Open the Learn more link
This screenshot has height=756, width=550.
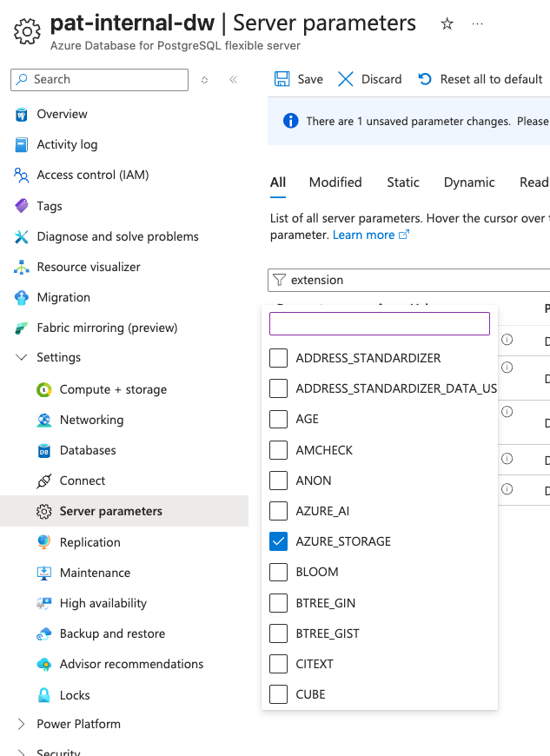[371, 235]
